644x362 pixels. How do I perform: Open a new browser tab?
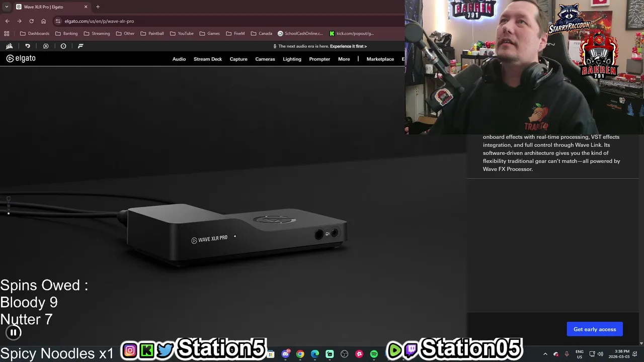tap(98, 7)
